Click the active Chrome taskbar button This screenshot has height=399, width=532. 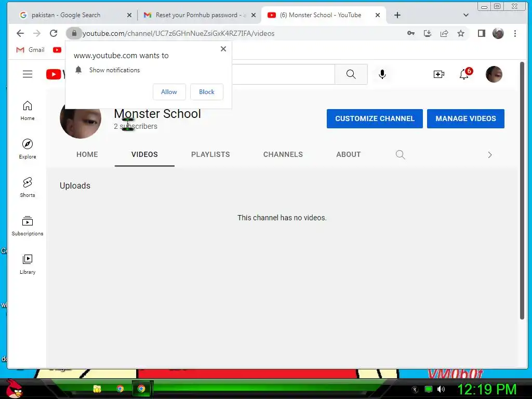(x=142, y=389)
